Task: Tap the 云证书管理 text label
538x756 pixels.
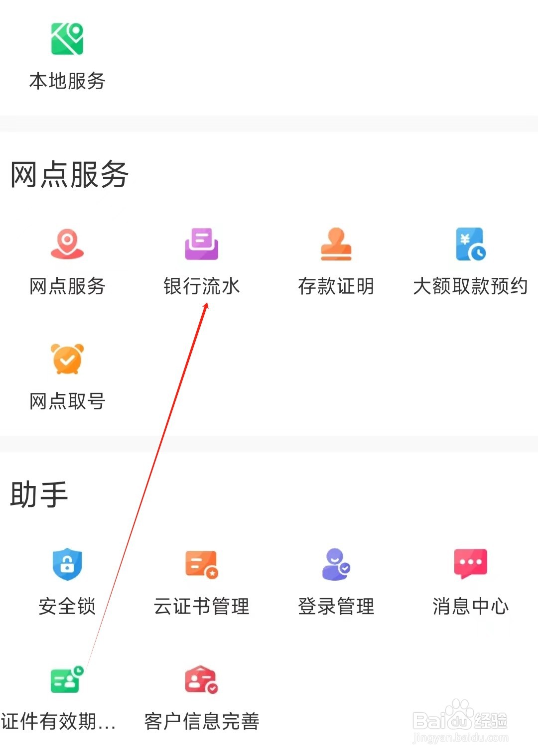Action: click(x=202, y=606)
